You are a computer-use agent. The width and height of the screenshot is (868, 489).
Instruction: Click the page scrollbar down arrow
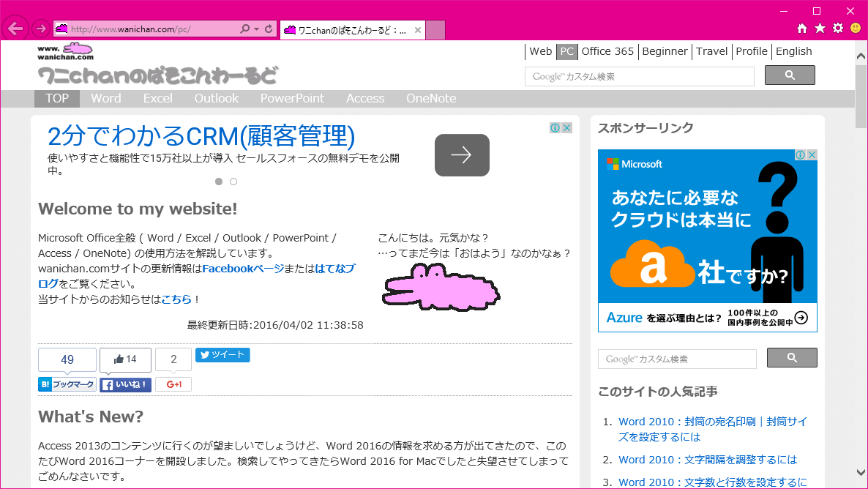click(x=861, y=472)
